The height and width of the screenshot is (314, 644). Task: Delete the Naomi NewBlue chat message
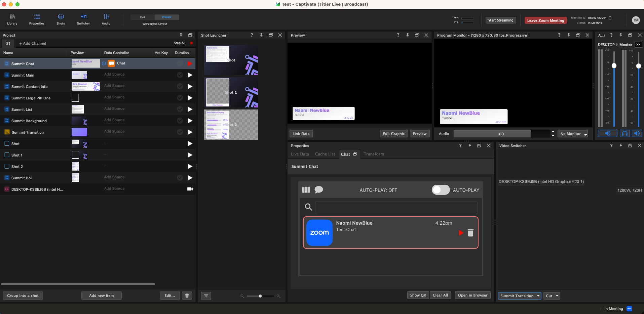tap(470, 233)
